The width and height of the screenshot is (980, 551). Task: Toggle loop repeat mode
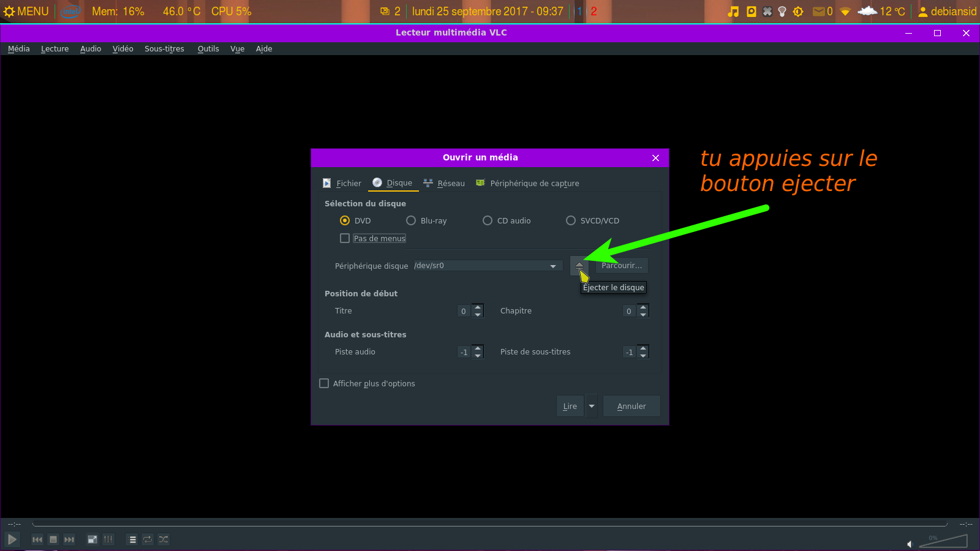[148, 539]
